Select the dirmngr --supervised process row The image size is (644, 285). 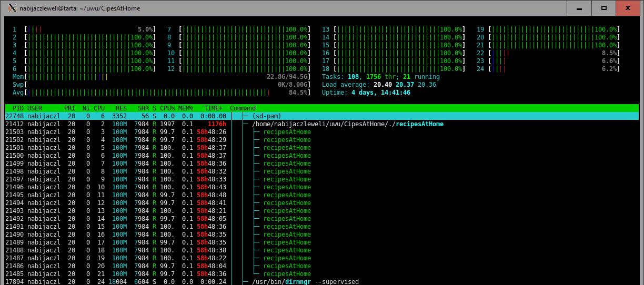[x=305, y=282]
